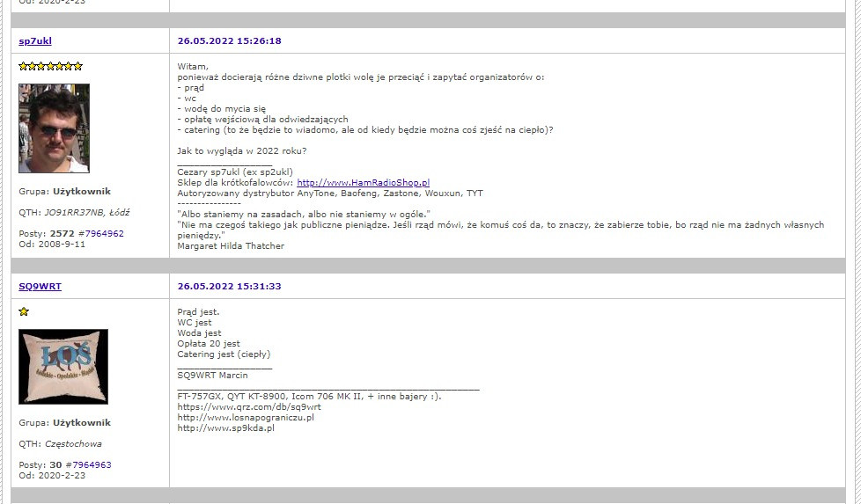Open SQ9WRT user profile link
This screenshot has height=504, width=861.
[x=40, y=286]
